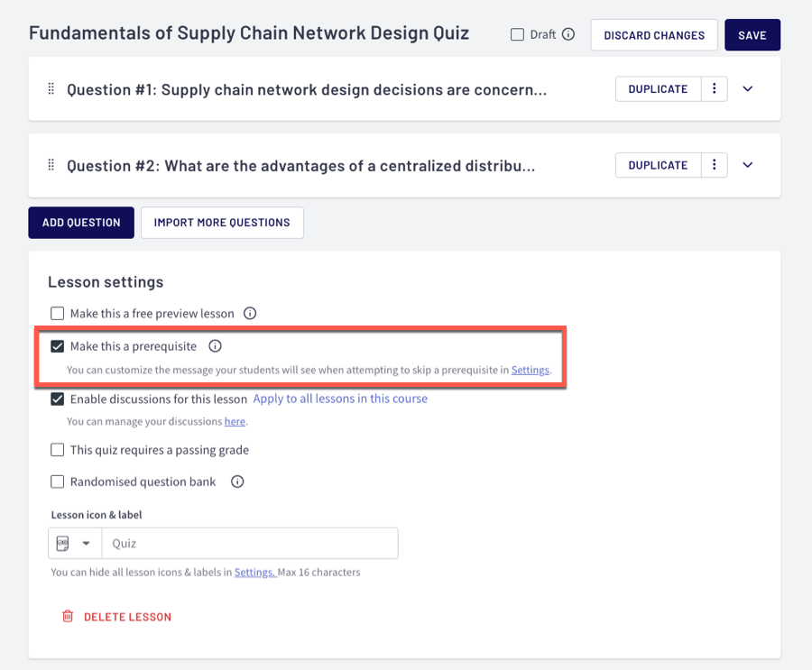Toggle the Draft checkbox
This screenshot has height=670, width=812.
click(517, 35)
